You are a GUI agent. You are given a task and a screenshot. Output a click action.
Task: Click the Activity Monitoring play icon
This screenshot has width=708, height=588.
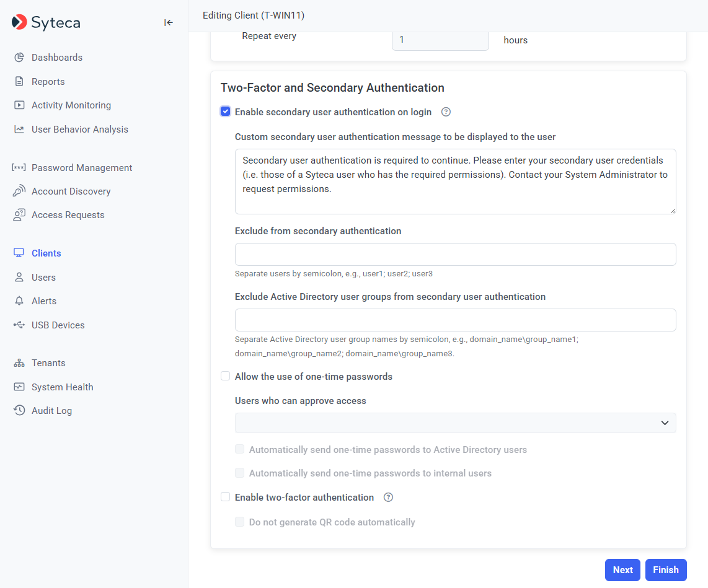click(19, 105)
